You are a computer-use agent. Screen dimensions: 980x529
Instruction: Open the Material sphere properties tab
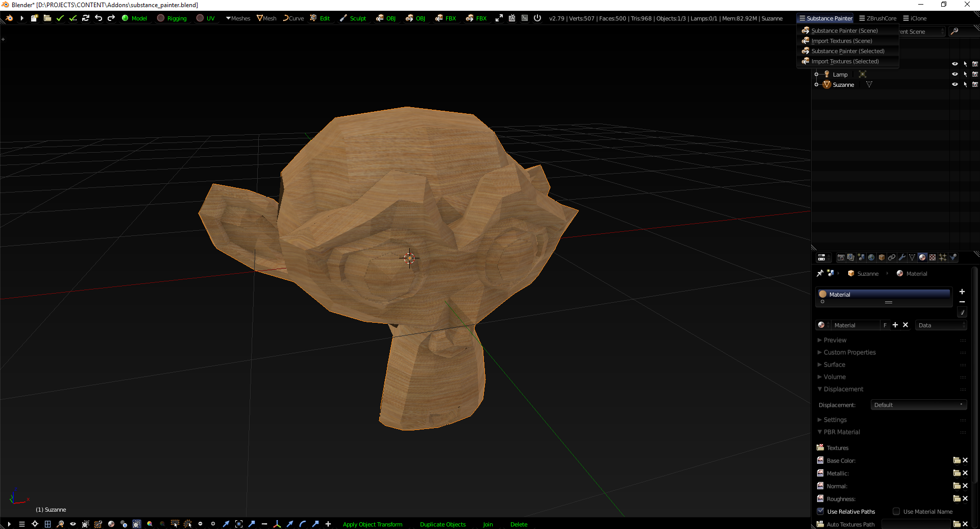(922, 257)
